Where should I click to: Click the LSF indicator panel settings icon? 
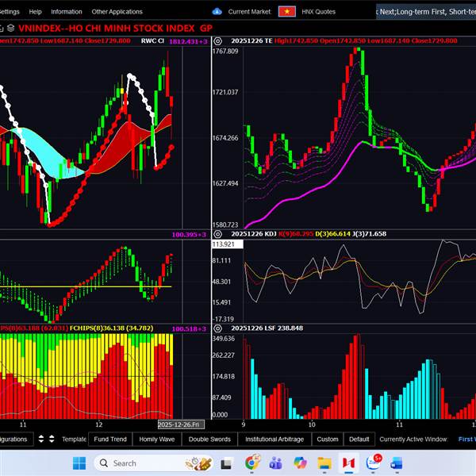[x=218, y=328]
